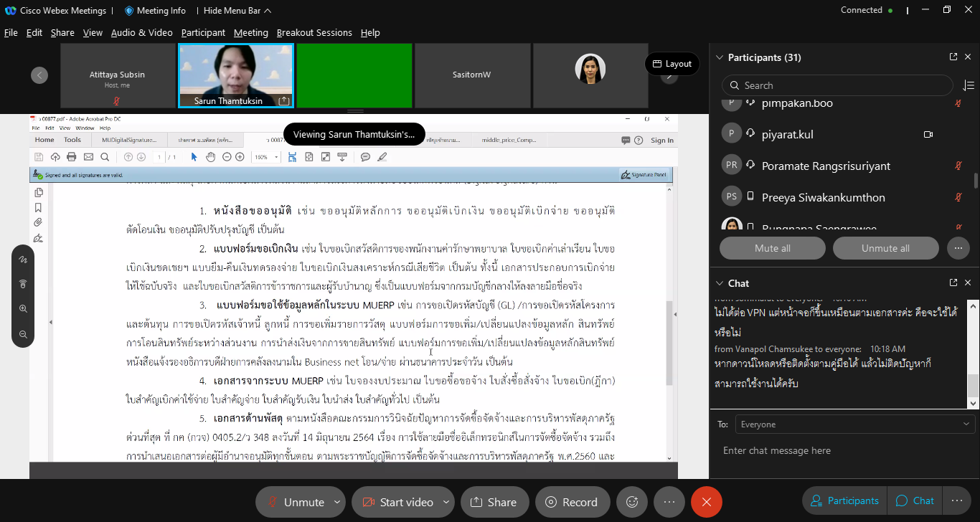The height and width of the screenshot is (522, 980).
Task: Click the muted microphone icon for Preeya Siwakankumthon
Action: click(x=958, y=198)
